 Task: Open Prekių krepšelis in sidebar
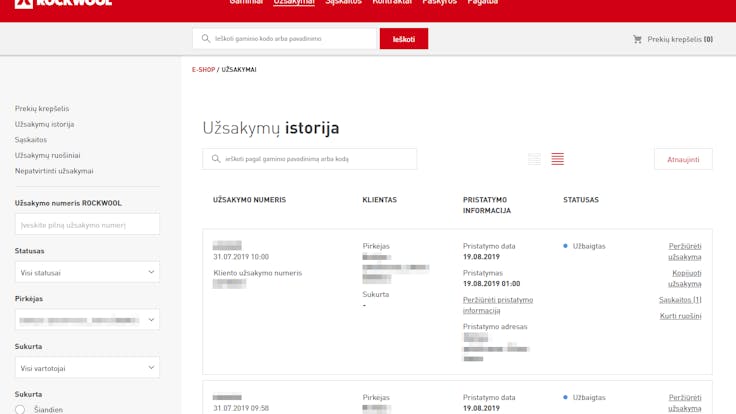click(42, 108)
